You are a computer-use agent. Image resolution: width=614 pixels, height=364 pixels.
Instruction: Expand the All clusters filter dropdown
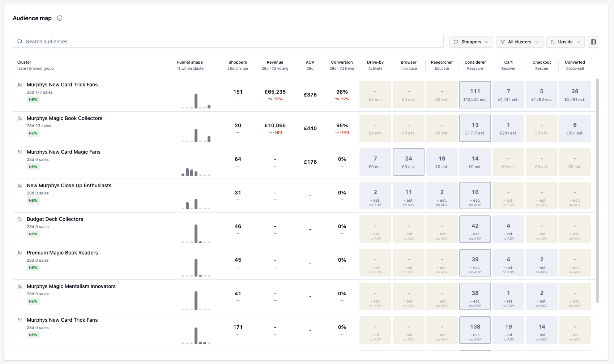coord(520,42)
